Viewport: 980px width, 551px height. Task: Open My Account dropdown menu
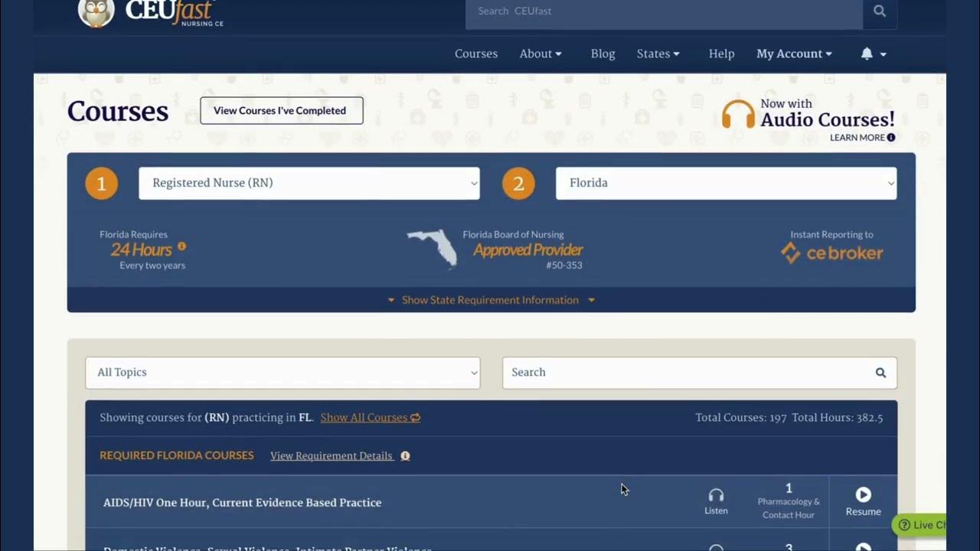pos(794,54)
